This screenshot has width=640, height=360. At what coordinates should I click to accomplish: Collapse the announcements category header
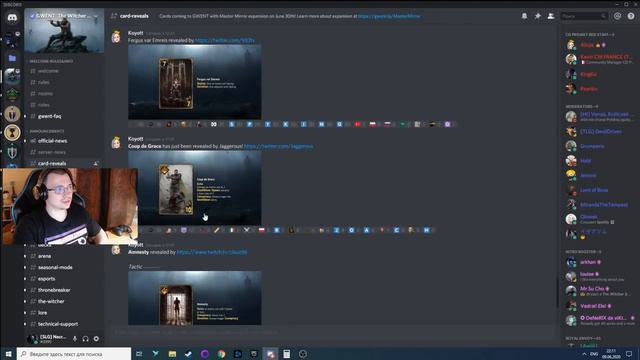click(46, 131)
